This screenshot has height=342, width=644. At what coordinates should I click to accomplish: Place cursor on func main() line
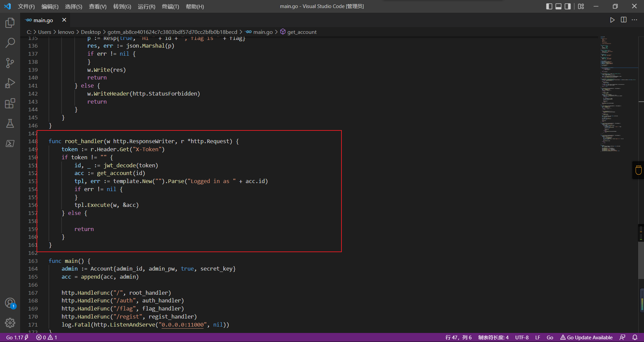click(x=69, y=261)
